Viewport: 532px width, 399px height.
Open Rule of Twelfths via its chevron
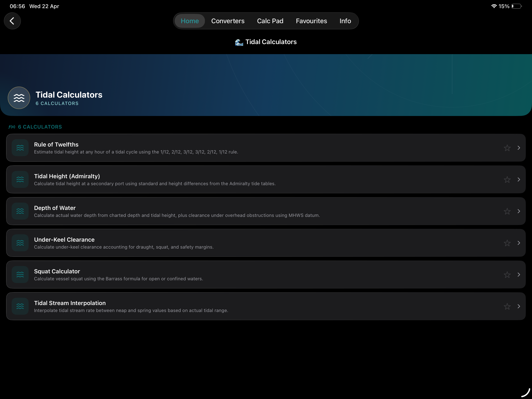pyautogui.click(x=519, y=148)
